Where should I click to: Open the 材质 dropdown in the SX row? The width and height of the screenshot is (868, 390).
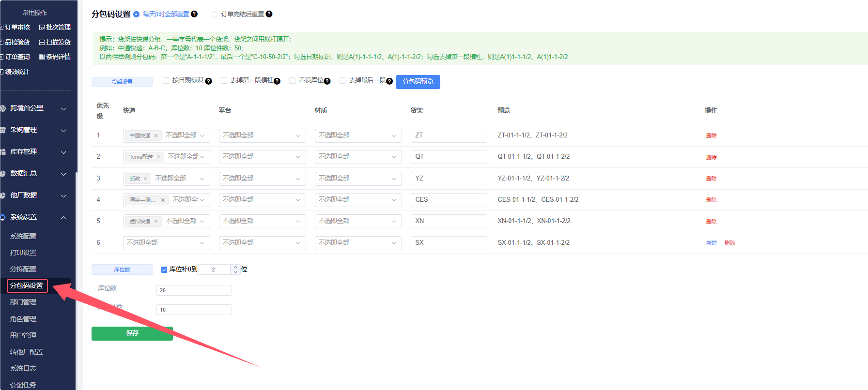click(358, 243)
